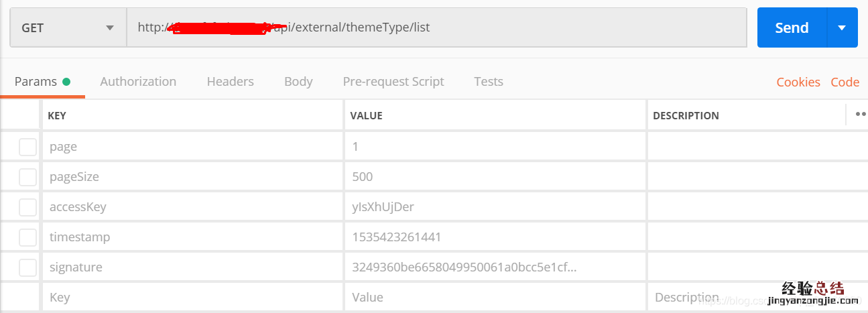Open the Authorization tab
Screen dimensions: 868x313
coord(138,82)
